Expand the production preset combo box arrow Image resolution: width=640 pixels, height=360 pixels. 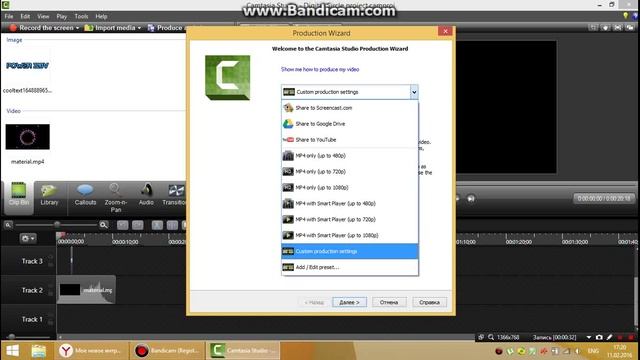414,92
